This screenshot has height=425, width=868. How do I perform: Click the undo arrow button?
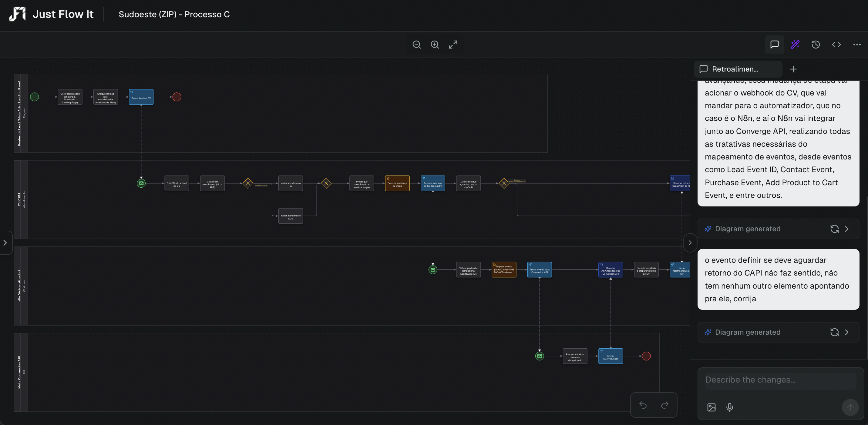point(643,405)
